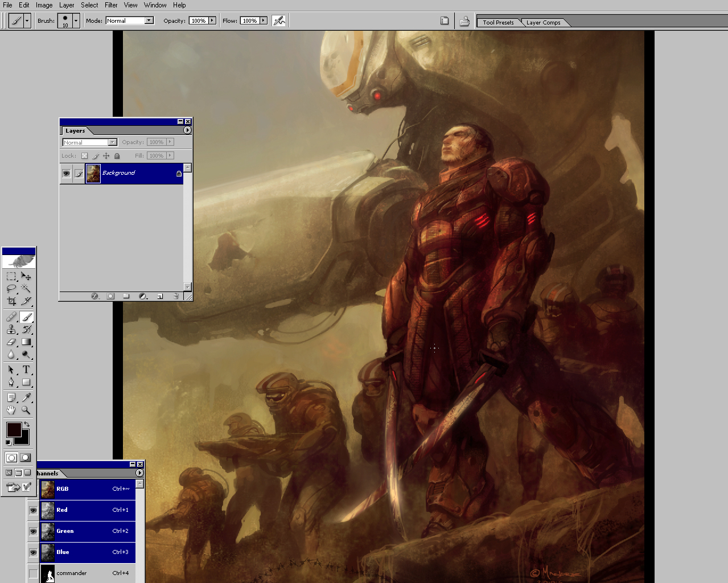The height and width of the screenshot is (583, 728).
Task: Select the Healing Brush tool
Action: [x=11, y=317]
